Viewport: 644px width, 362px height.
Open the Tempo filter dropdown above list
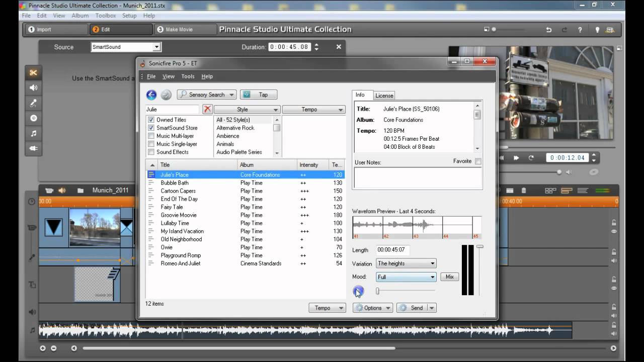coord(313,109)
